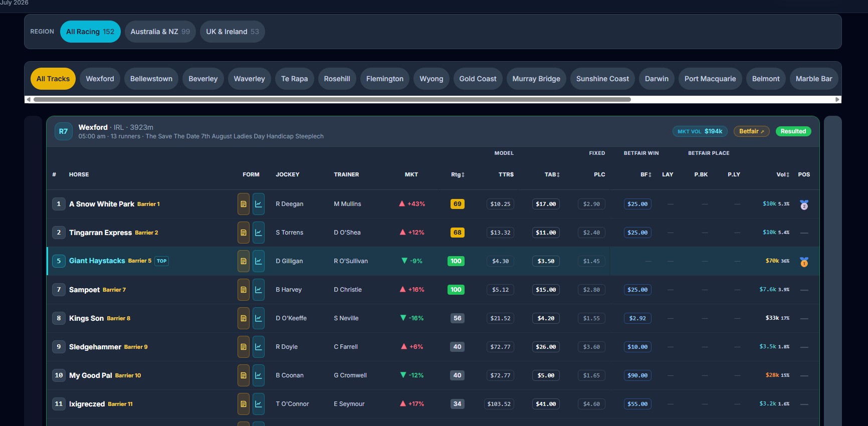868x426 pixels.
Task: Switch to the Flemington track
Action: click(x=385, y=79)
